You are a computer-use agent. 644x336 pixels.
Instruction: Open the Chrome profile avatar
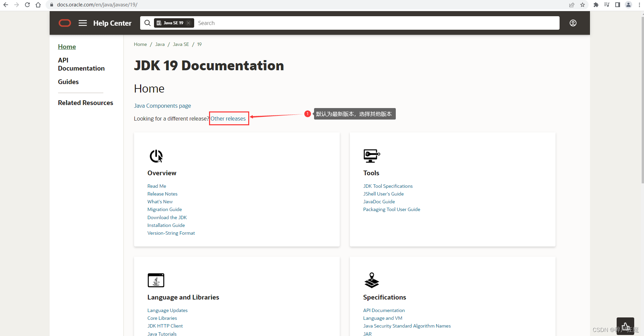[x=628, y=5]
